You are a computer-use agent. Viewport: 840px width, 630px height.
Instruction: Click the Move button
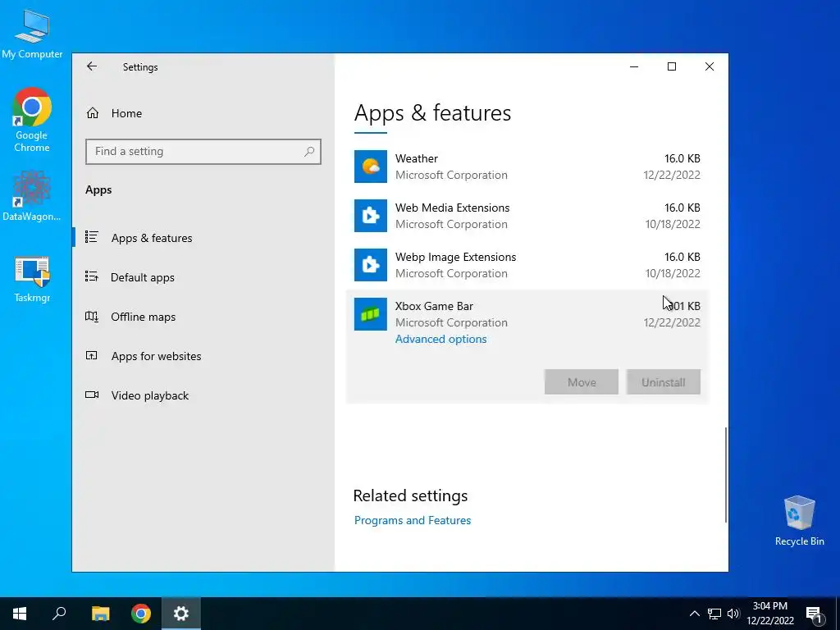[582, 382]
